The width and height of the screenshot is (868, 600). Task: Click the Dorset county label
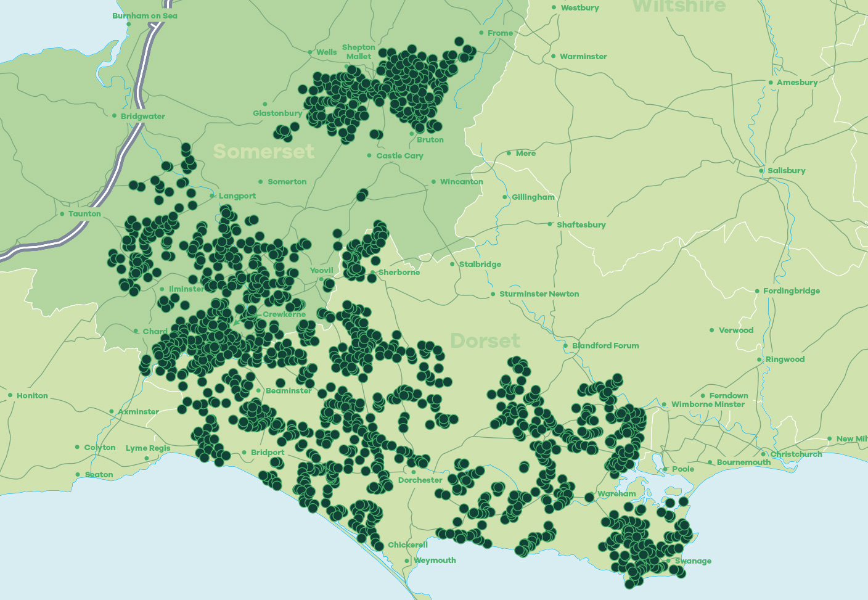[x=485, y=340]
